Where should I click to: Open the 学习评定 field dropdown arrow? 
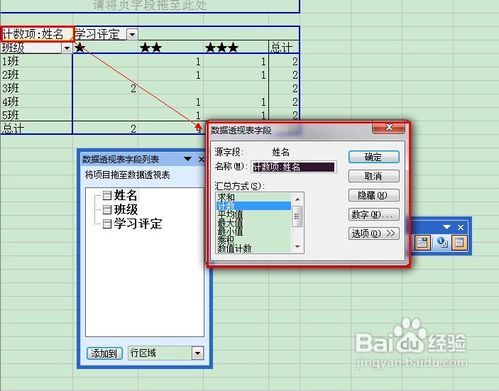point(132,34)
